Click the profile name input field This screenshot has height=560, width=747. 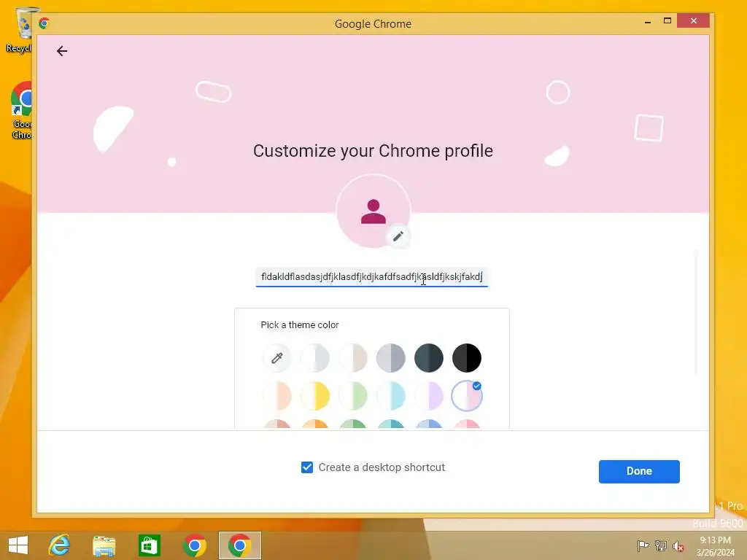click(372, 277)
